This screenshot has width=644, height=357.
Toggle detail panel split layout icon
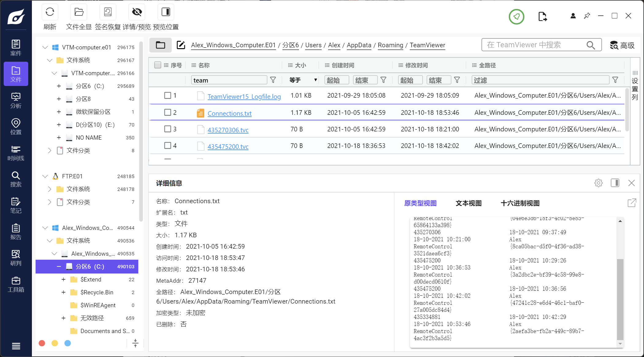pos(615,183)
